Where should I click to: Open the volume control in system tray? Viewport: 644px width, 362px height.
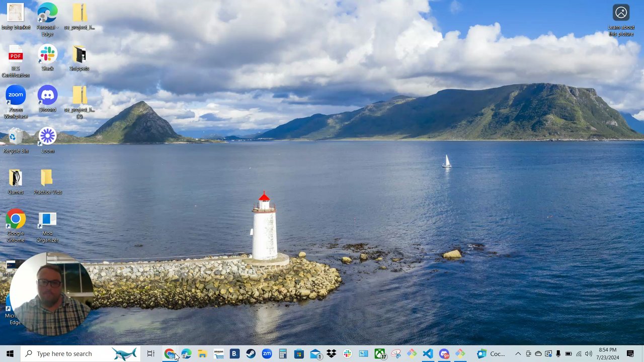coord(588,354)
